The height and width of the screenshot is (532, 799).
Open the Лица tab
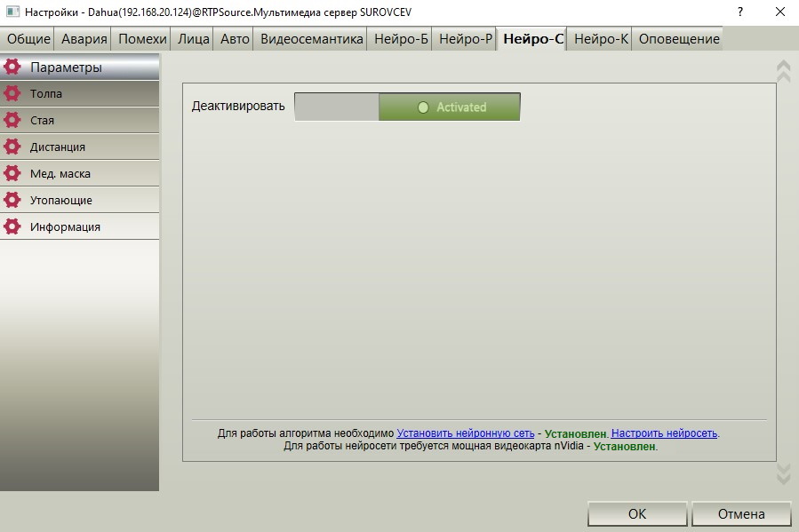tap(193, 39)
